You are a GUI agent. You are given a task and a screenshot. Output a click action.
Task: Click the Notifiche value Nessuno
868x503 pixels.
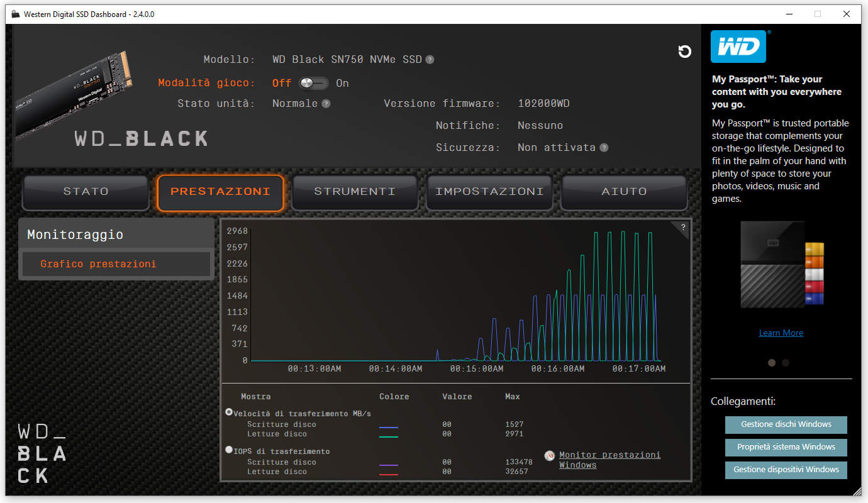pos(540,126)
